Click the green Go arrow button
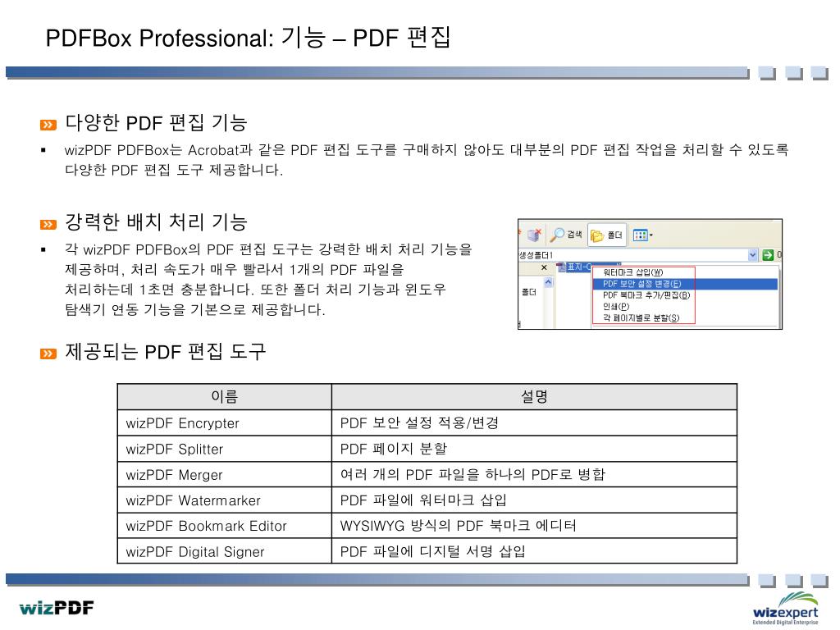 point(768,255)
